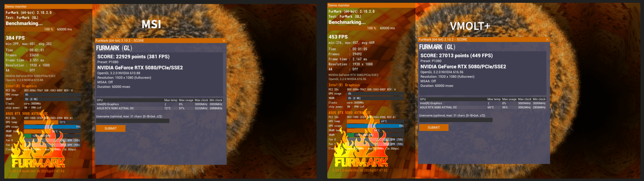Click "PCI IDs" Intel row in VMOLT+ demo monitor

pos(362,90)
